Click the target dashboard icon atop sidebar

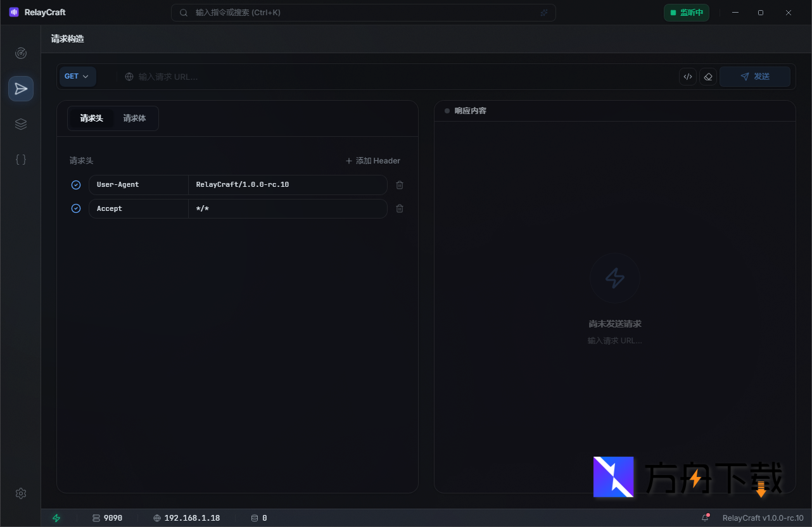tap(20, 53)
